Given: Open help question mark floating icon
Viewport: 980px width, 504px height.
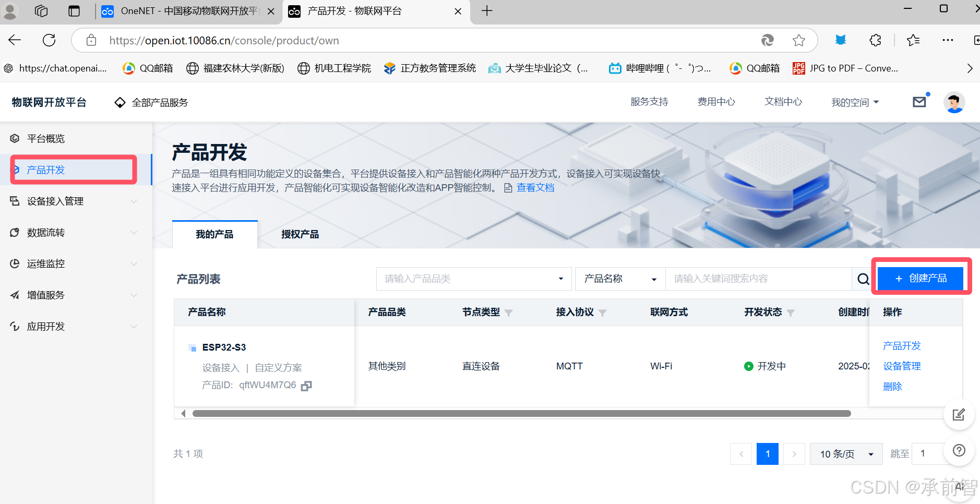Looking at the screenshot, I should click(x=959, y=450).
